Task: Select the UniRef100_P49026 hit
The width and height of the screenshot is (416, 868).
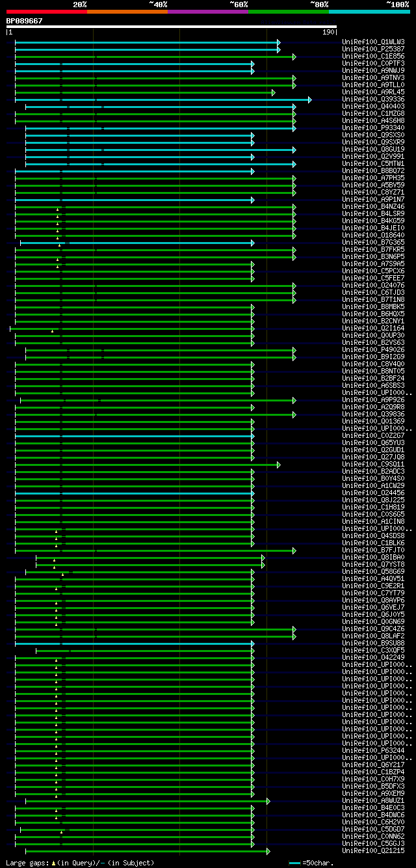Action: coord(373,349)
